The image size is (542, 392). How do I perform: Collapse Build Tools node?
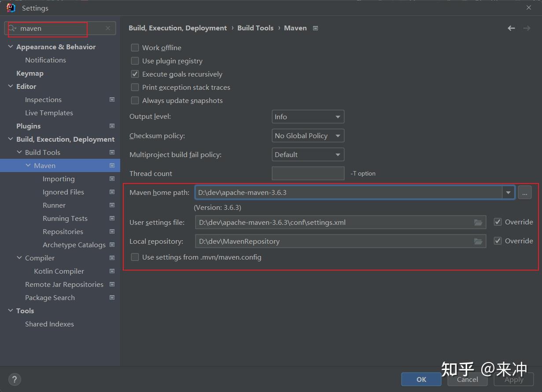click(x=19, y=152)
